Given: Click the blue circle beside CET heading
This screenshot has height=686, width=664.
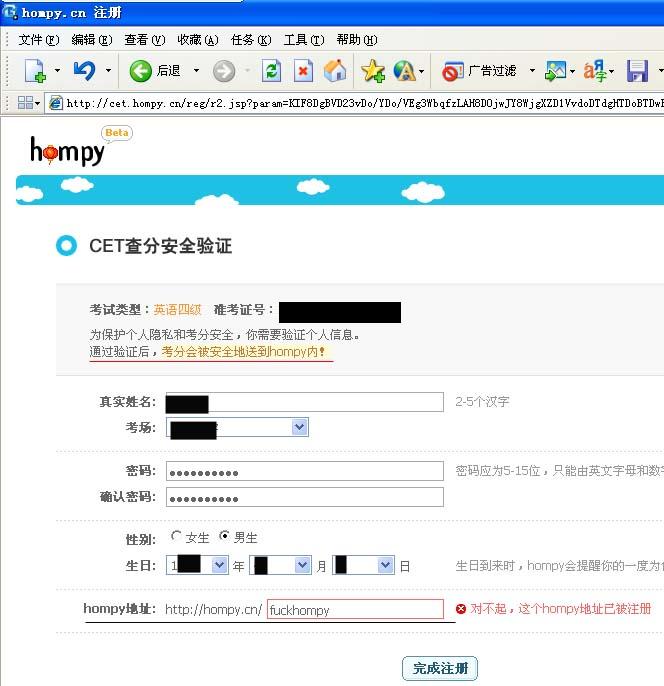Looking at the screenshot, I should tap(66, 245).
